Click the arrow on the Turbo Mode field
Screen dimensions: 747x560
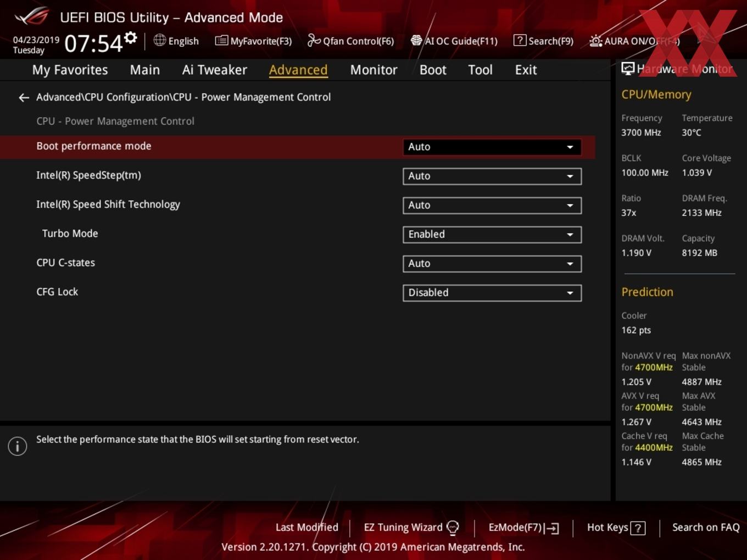(x=570, y=235)
